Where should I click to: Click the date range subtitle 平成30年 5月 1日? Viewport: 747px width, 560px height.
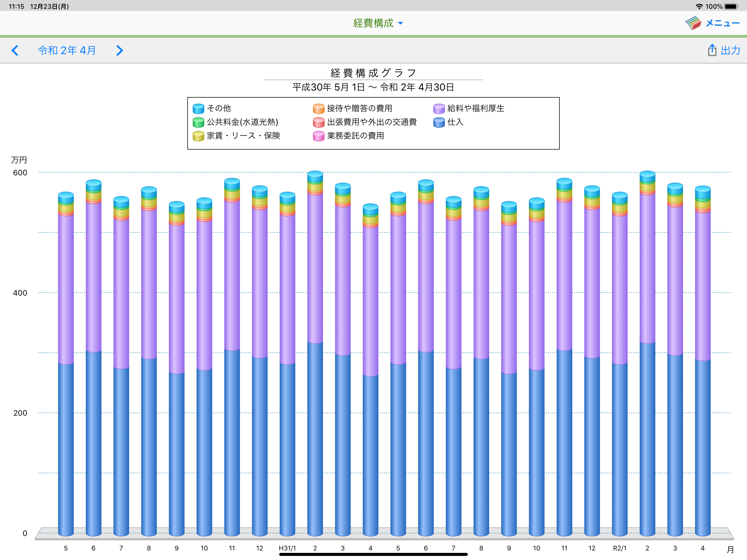click(329, 87)
